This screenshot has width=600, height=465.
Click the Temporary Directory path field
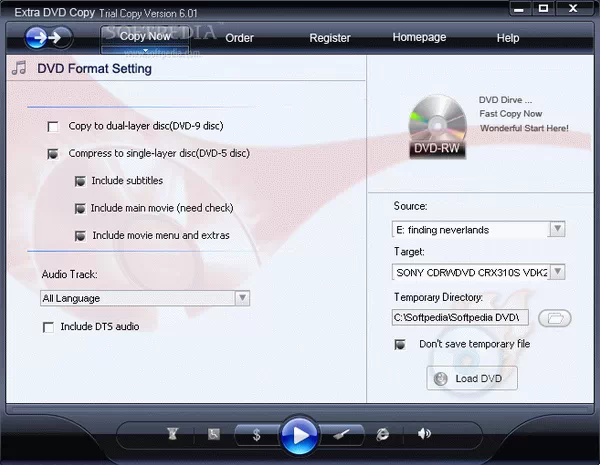coord(460,318)
